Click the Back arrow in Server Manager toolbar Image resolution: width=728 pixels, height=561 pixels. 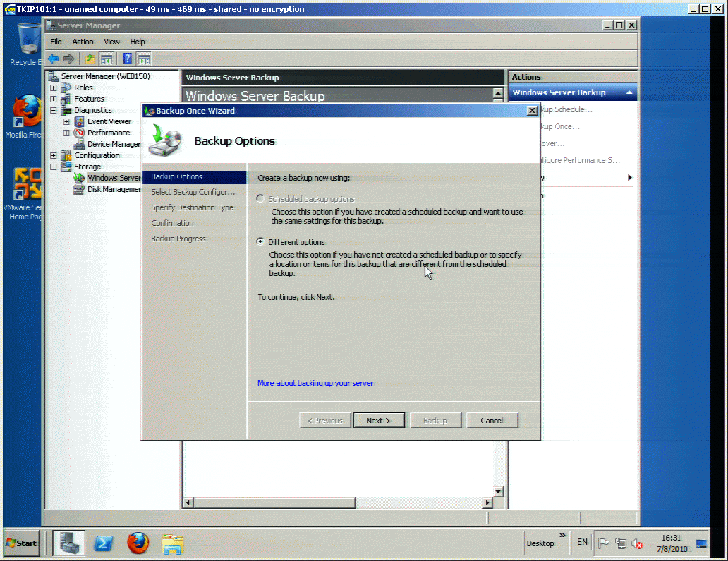coord(54,59)
